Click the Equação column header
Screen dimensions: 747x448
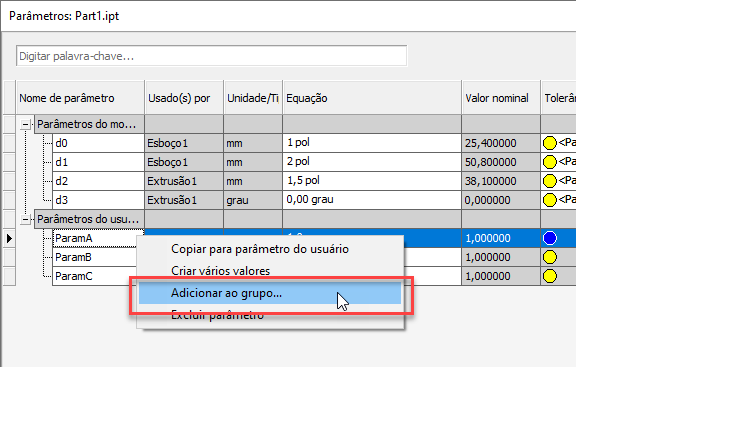click(x=372, y=98)
